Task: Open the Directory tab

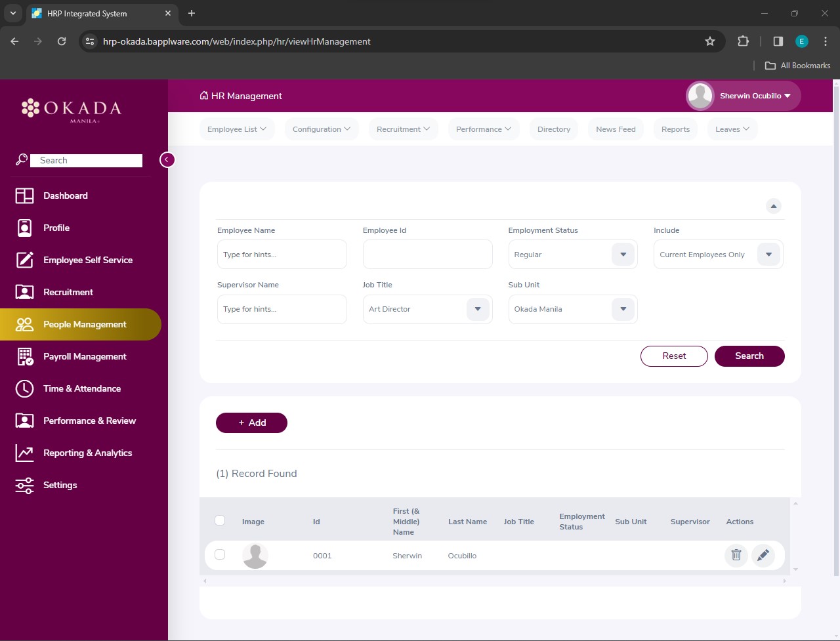Action: click(x=553, y=129)
